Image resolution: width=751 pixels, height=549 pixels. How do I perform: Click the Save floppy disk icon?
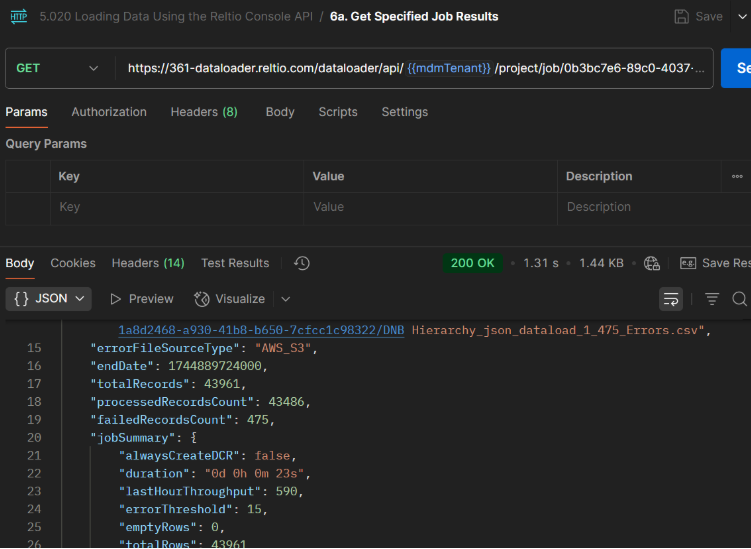tap(682, 17)
